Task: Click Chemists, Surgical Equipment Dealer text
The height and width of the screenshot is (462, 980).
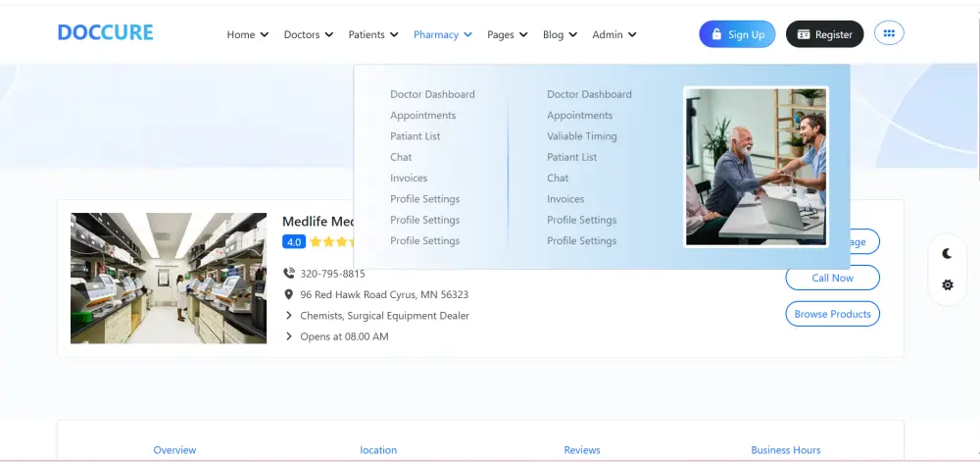Action: coord(384,316)
